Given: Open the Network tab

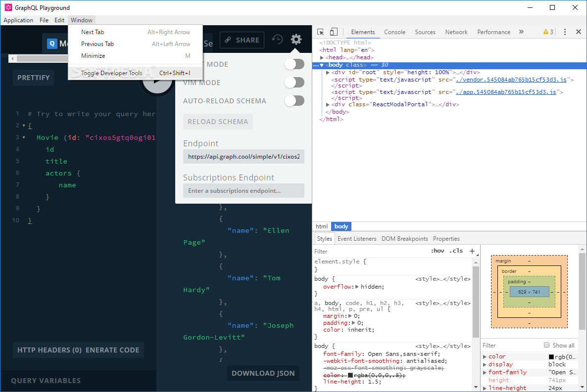Looking at the screenshot, I should pos(456,32).
